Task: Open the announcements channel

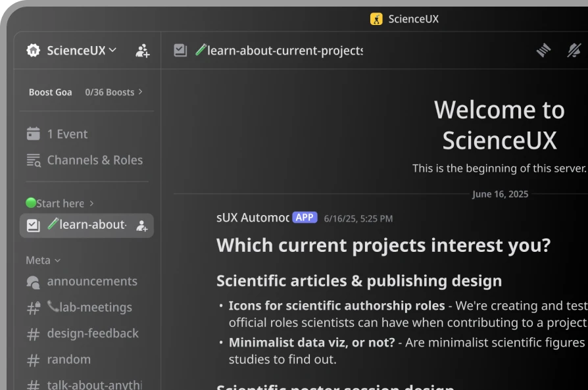Action: [x=87, y=281]
